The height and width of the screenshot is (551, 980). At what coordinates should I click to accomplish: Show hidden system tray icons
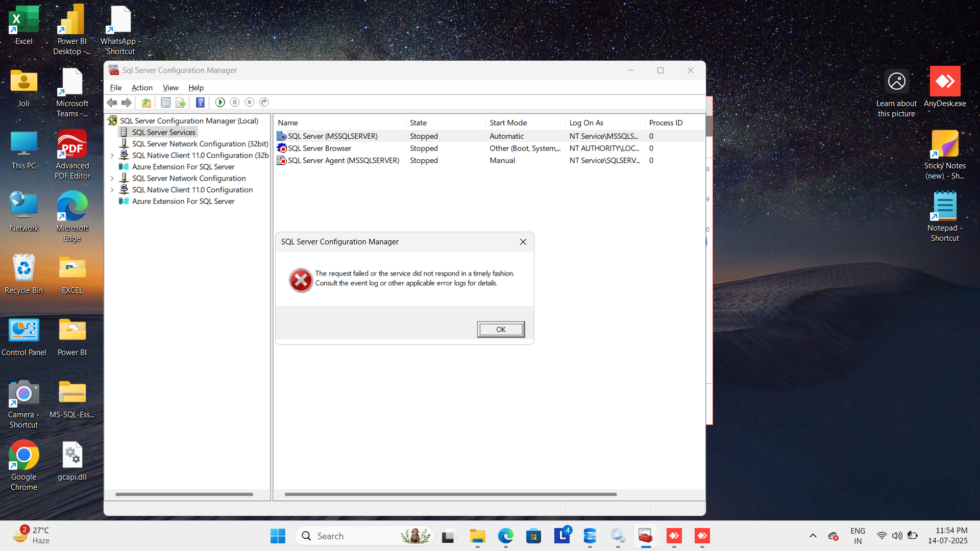813,536
